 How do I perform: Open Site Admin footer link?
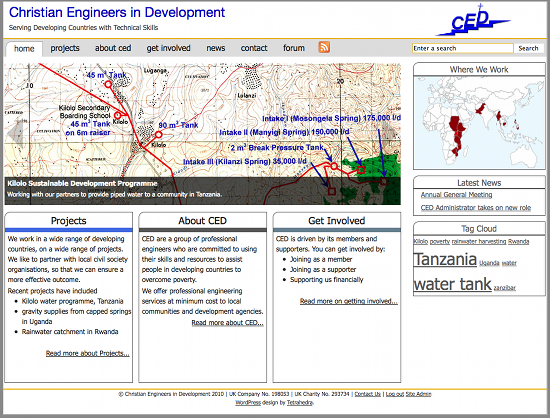pos(418,394)
